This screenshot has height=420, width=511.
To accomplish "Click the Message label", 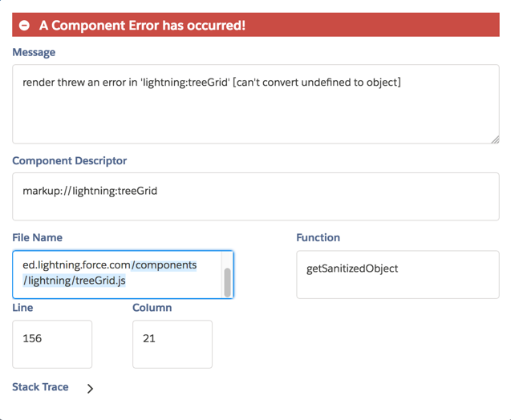I will click(34, 52).
